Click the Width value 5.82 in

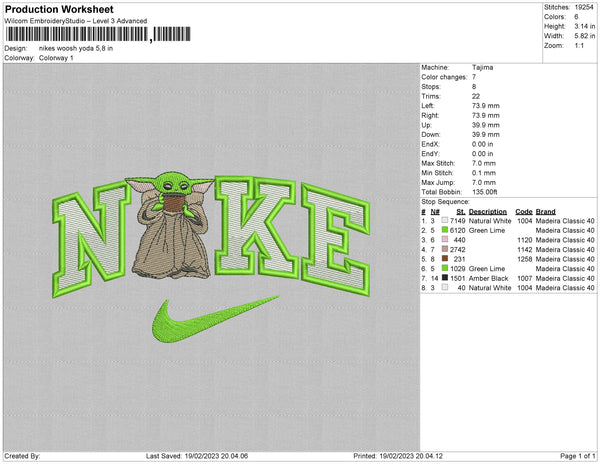click(585, 36)
